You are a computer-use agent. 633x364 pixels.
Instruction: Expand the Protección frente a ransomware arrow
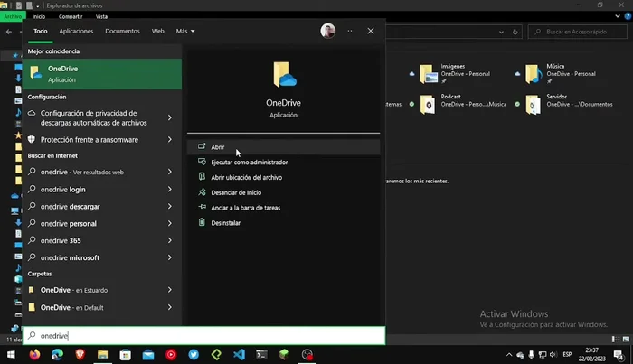tap(170, 139)
